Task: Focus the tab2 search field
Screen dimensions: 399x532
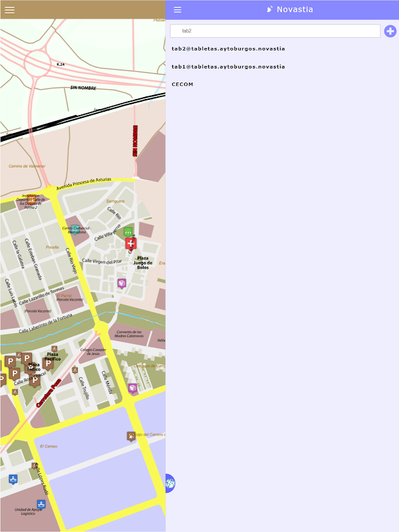Action: point(275,31)
